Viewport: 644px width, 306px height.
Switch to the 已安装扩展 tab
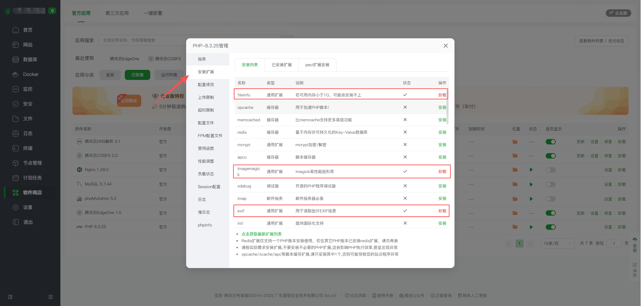281,65
